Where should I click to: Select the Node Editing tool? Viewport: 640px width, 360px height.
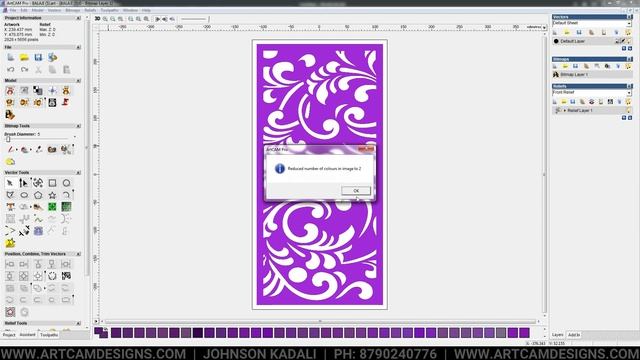pyautogui.click(x=24, y=183)
